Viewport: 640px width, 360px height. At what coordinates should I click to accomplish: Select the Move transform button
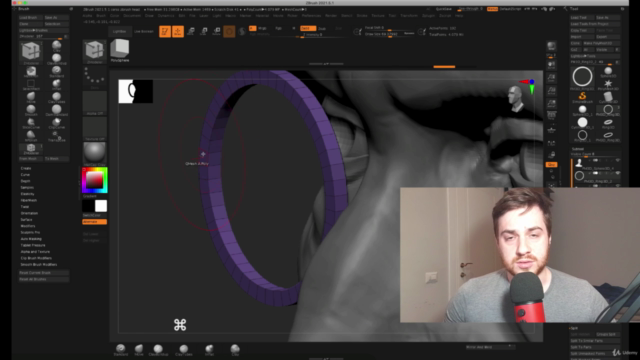tap(191, 31)
